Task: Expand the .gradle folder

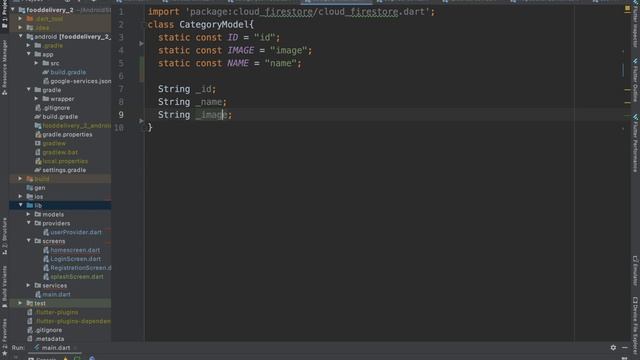Action: coord(29,45)
